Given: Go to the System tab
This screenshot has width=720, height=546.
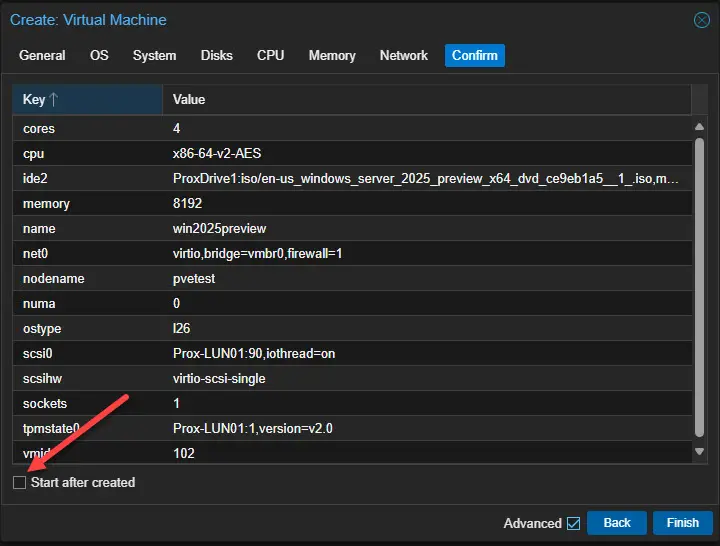Looking at the screenshot, I should point(154,56).
